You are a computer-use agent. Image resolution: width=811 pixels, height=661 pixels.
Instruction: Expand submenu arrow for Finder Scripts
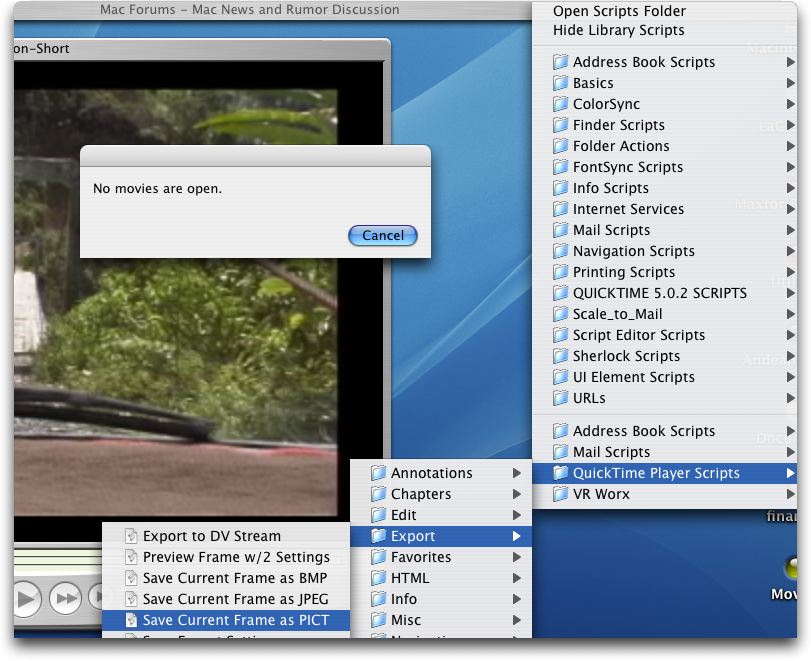[x=790, y=125]
